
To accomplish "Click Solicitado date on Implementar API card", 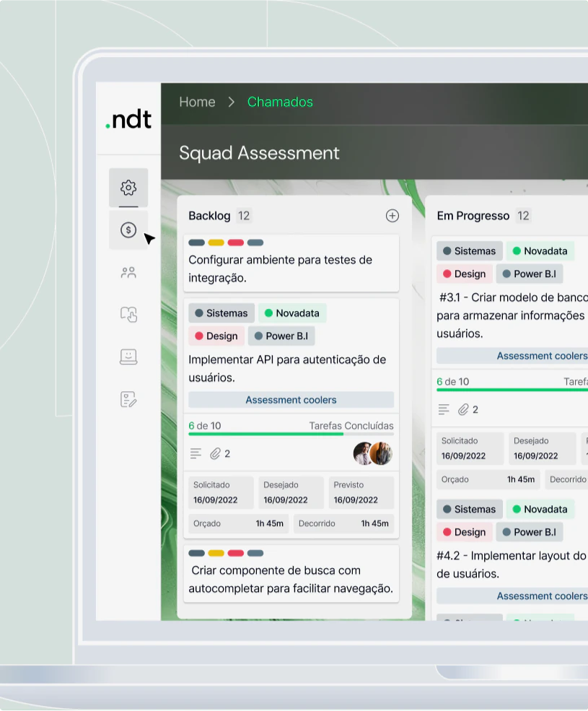I will [221, 492].
